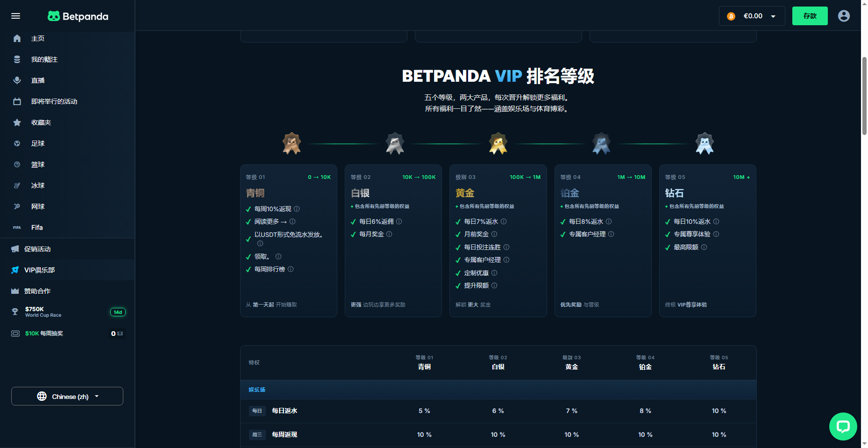Click the rocket icon beside VIP俱乐部

(15, 270)
